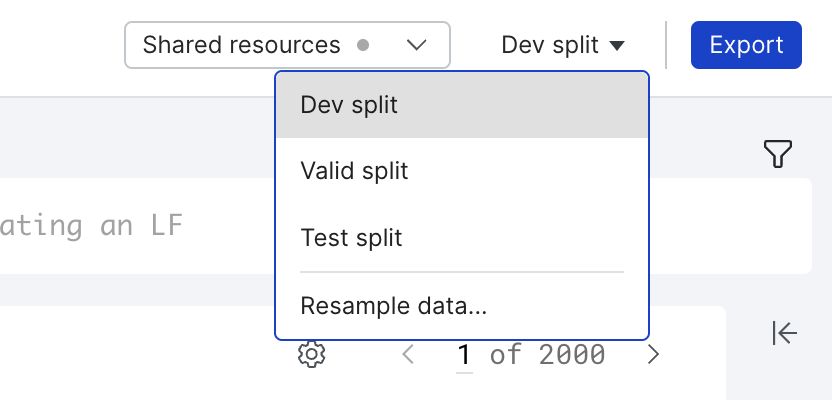832x400 pixels.
Task: Click the page number field showing 1
Action: 464,354
